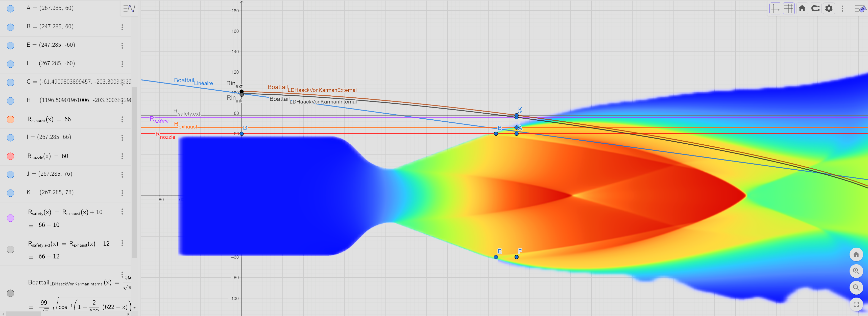The width and height of the screenshot is (868, 316).
Task: Hide point A using visibility circle
Action: click(10, 9)
